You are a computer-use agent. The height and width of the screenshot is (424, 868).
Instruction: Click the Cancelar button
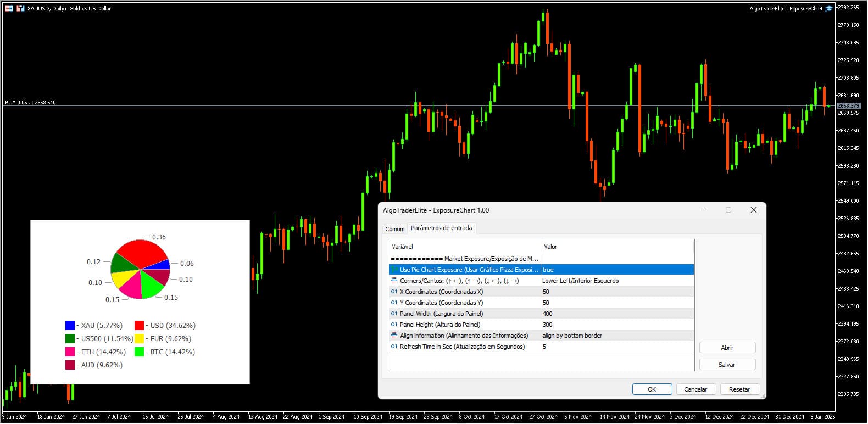tap(695, 389)
